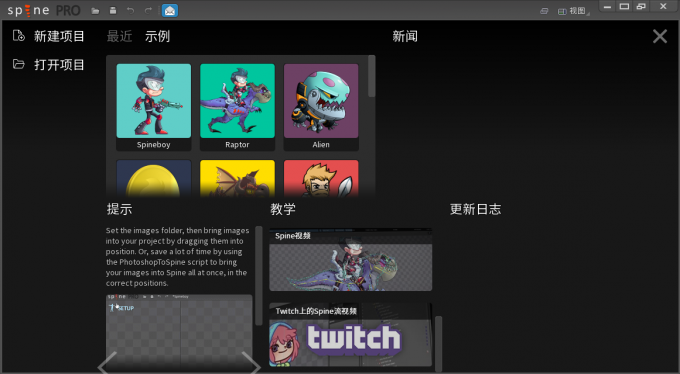The width and height of the screenshot is (680, 374).
Task: Open the 视图 views dropdown
Action: pyautogui.click(x=574, y=11)
